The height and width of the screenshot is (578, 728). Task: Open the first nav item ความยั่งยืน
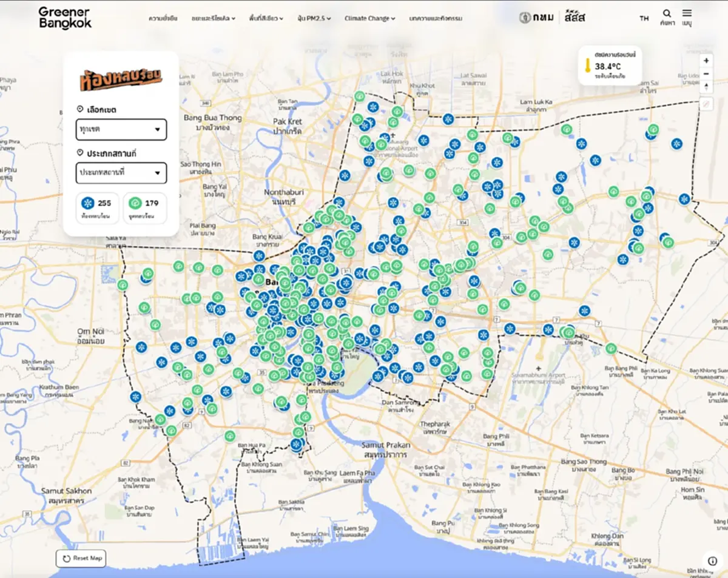(163, 19)
